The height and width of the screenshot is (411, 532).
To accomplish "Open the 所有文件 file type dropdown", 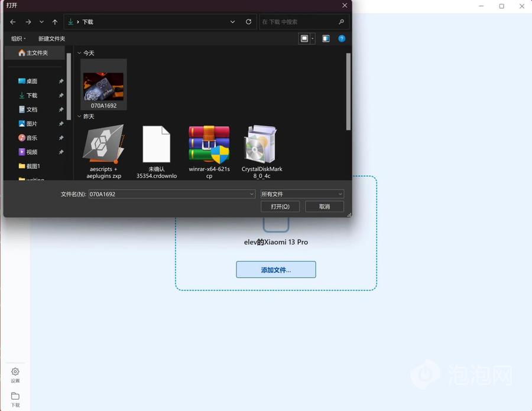I will [302, 194].
